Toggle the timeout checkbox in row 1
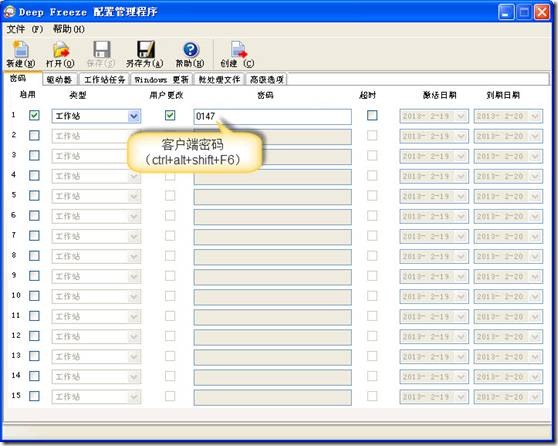This screenshot has height=446, width=558. coord(372,115)
